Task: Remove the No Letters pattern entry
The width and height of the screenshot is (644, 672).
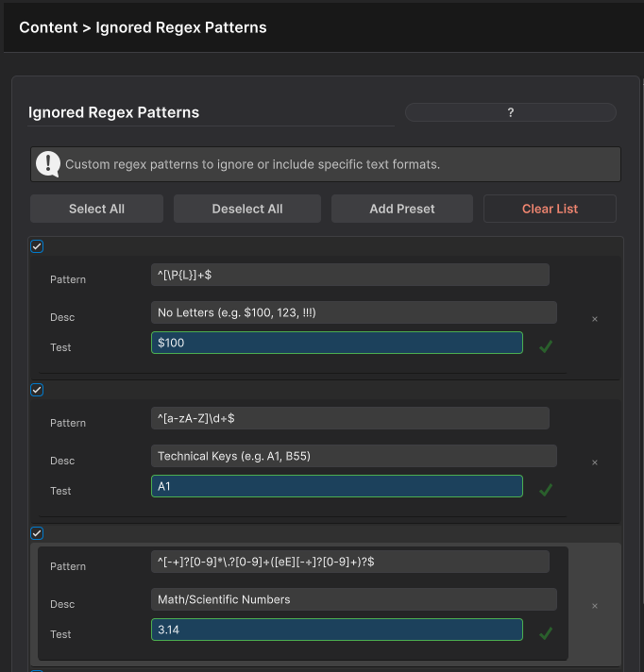Action: [x=595, y=319]
